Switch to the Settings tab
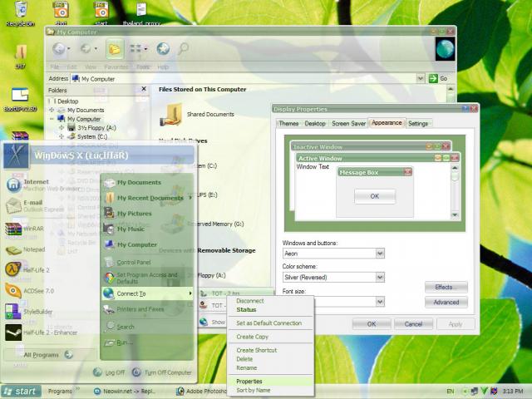The width and height of the screenshot is (532, 399). click(x=417, y=124)
